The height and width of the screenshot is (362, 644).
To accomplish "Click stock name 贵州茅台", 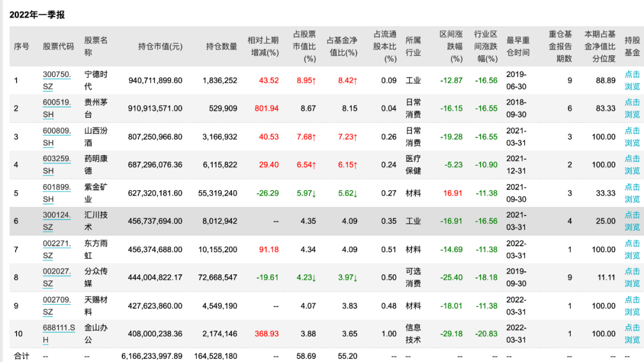I will point(95,109).
